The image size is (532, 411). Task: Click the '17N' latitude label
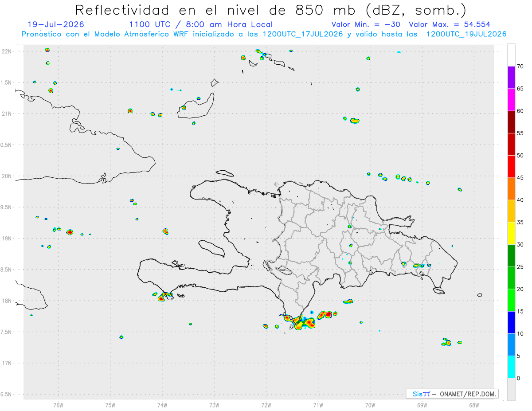8,363
